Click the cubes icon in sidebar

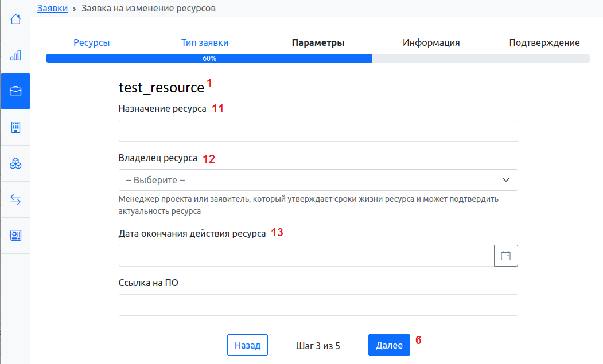[x=15, y=164]
